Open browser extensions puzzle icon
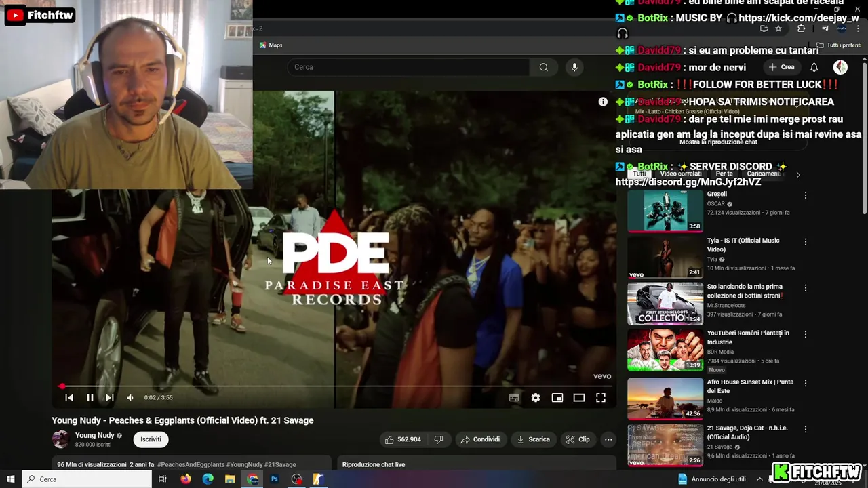The image size is (868, 488). coord(801,28)
